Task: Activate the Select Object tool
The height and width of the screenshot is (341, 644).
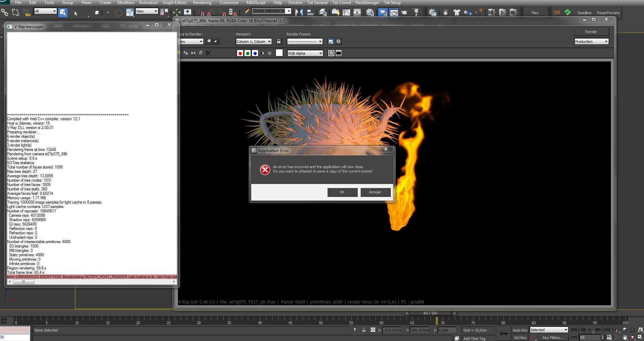Action: (x=63, y=12)
